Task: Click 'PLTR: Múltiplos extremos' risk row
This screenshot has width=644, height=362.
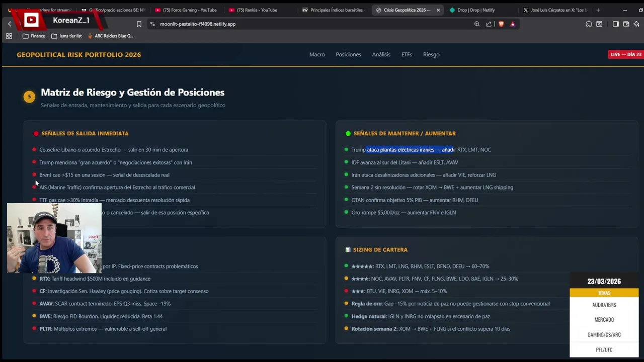Action: [x=103, y=329]
